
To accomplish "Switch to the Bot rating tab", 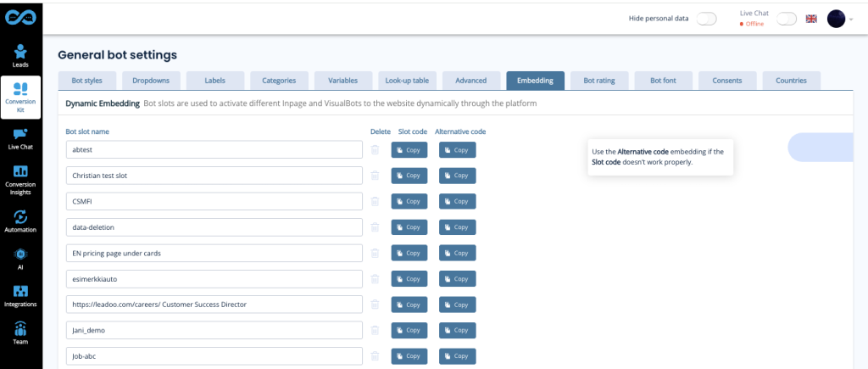I will pyautogui.click(x=599, y=81).
